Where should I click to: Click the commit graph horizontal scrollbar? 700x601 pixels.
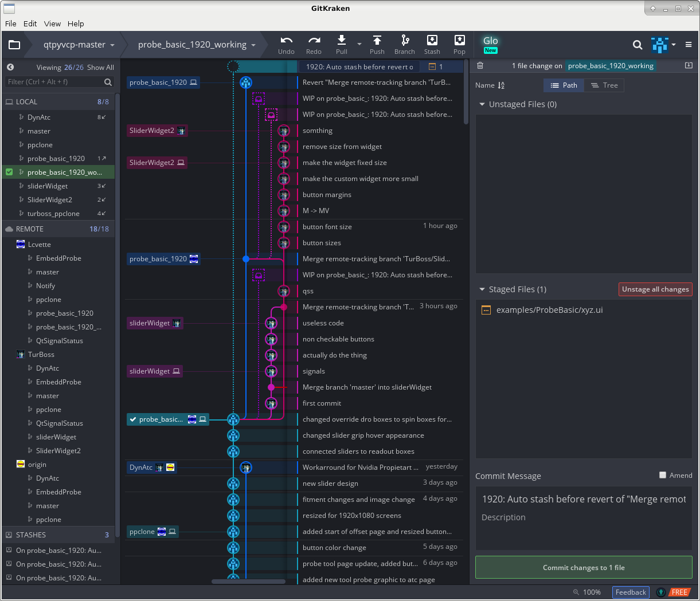coord(248,582)
